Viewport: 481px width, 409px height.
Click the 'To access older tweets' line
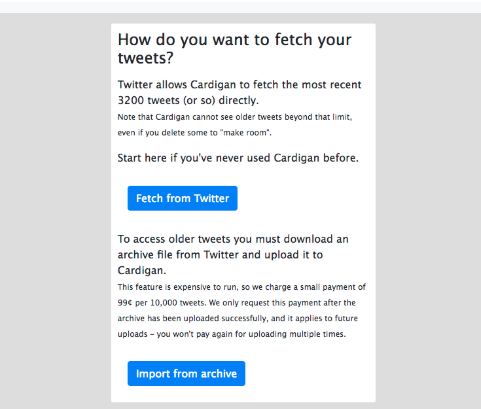click(x=233, y=239)
